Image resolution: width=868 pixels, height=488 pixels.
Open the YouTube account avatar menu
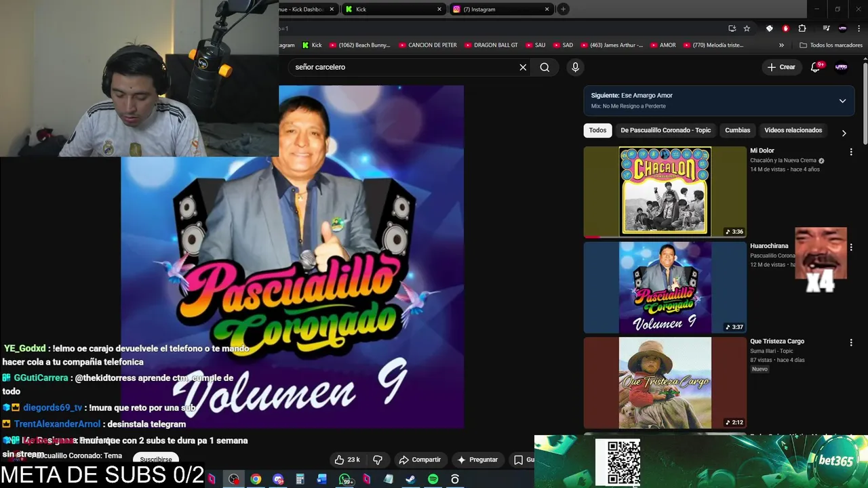[842, 67]
